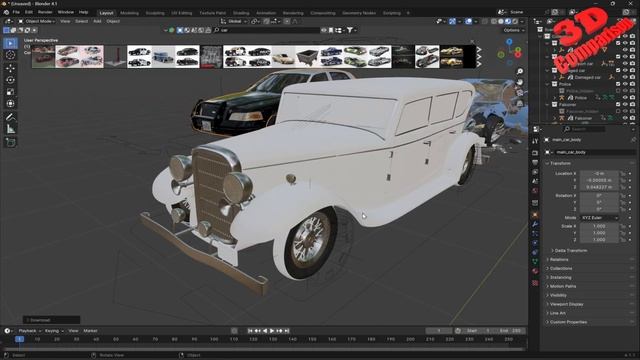This screenshot has width=640, height=360.
Task: Select the Transform tool
Action: click(11, 104)
